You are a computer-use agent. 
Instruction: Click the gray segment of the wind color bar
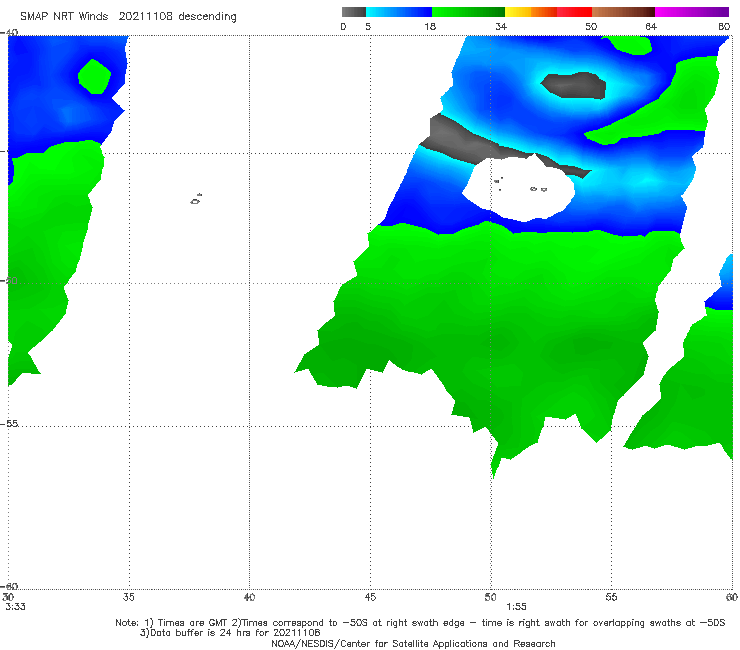coord(353,12)
